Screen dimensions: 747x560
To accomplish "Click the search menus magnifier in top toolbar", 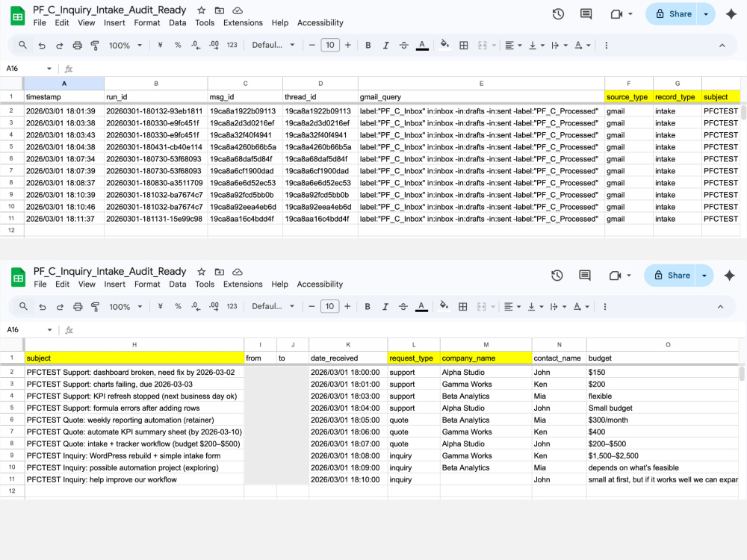I will pyautogui.click(x=22, y=45).
